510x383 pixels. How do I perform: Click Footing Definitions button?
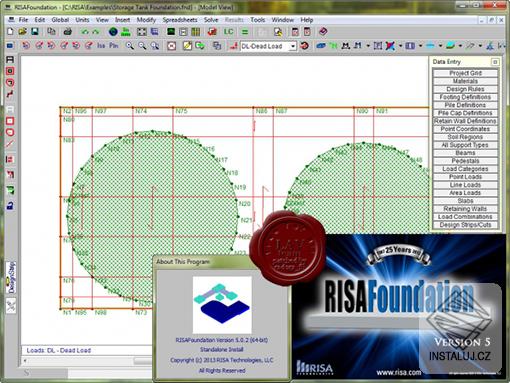(465, 97)
